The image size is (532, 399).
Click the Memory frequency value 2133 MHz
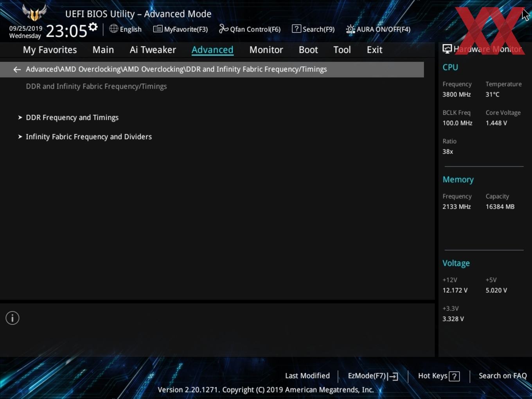point(457,207)
